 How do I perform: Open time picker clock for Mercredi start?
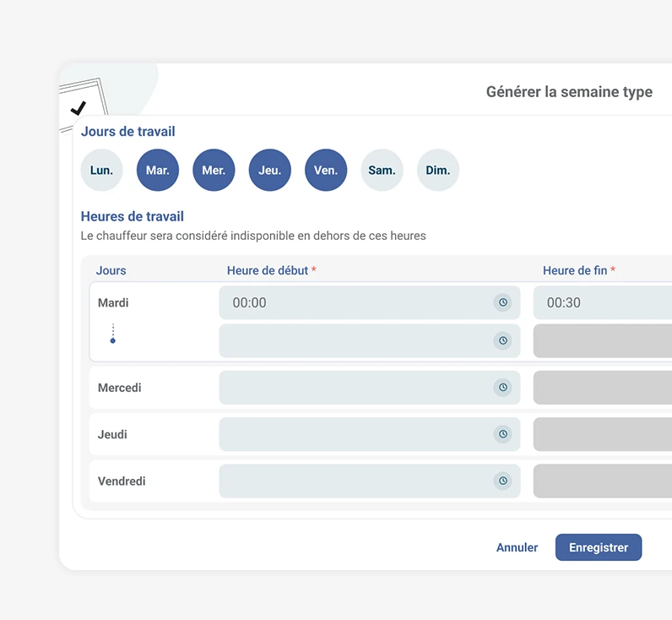[502, 388]
